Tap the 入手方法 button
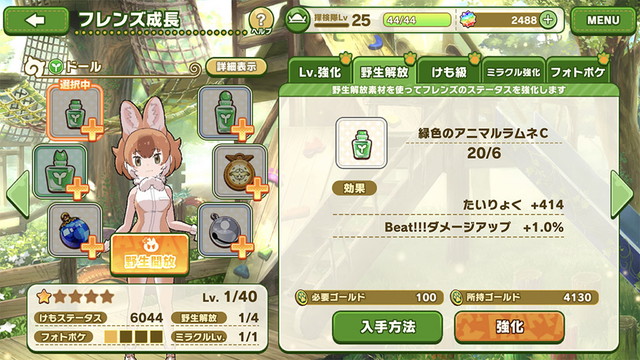 (388, 327)
